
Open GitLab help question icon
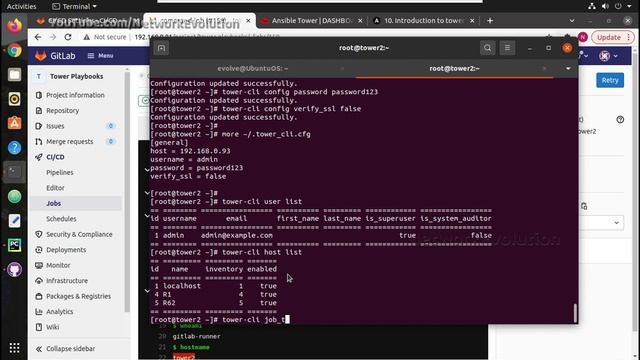620,120
